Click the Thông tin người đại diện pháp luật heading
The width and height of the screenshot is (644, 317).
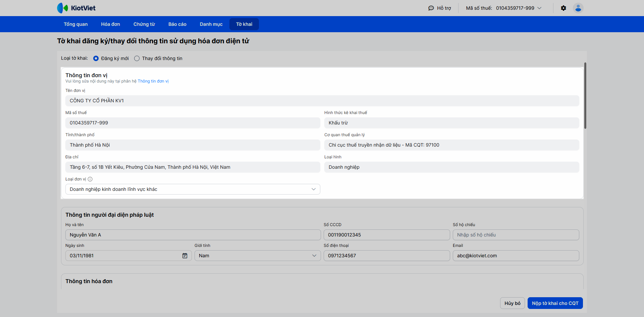(110, 215)
